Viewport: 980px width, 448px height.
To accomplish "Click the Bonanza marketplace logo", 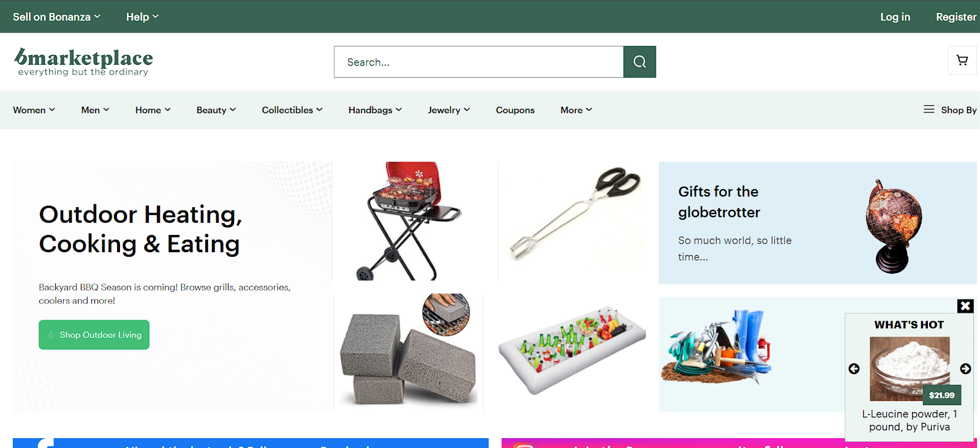I will [x=83, y=62].
